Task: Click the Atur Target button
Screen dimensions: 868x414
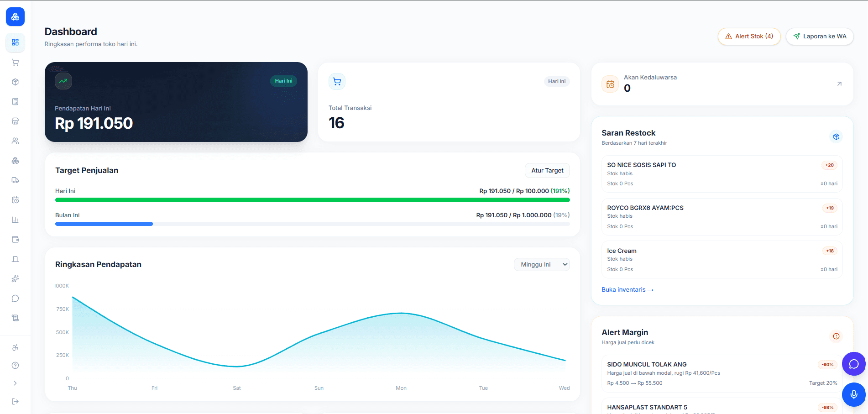Action: [x=547, y=171]
